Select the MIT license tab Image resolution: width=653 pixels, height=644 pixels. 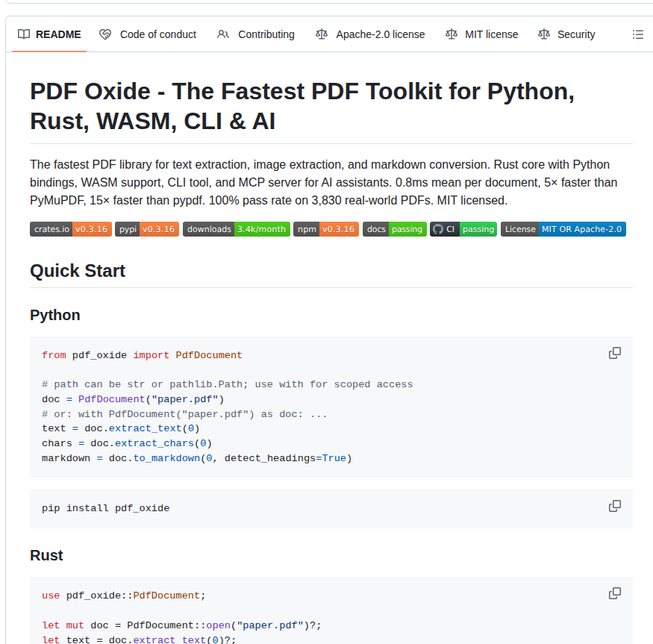481,34
